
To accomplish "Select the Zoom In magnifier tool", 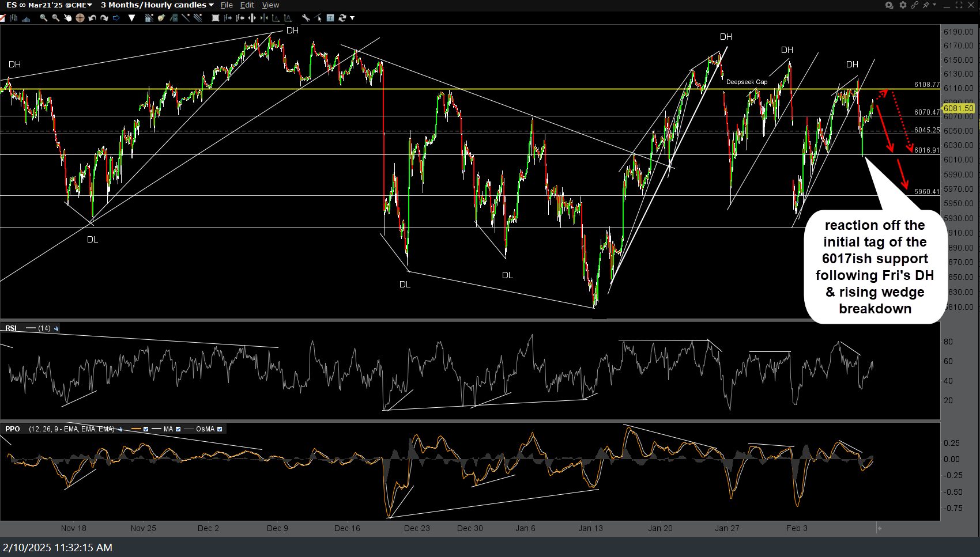I will click(43, 18).
